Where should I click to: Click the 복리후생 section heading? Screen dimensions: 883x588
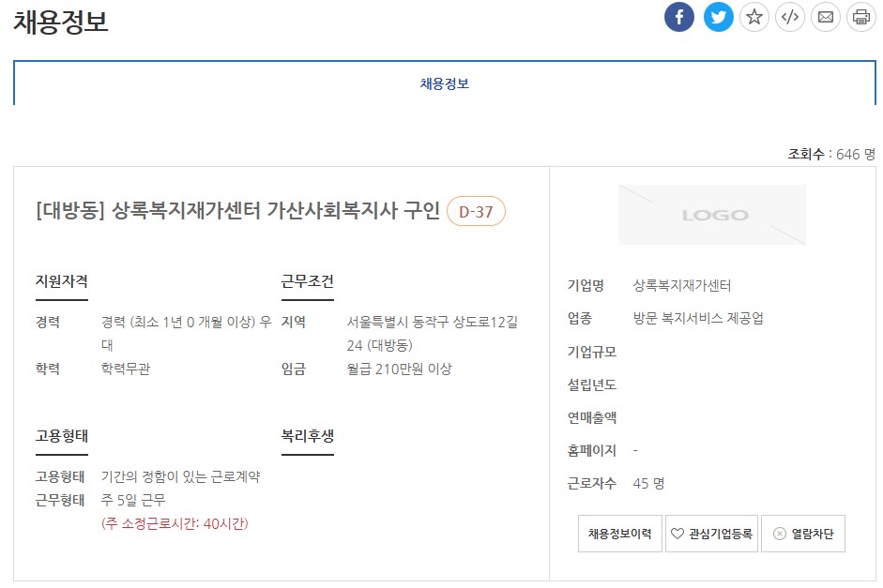pos(308,435)
